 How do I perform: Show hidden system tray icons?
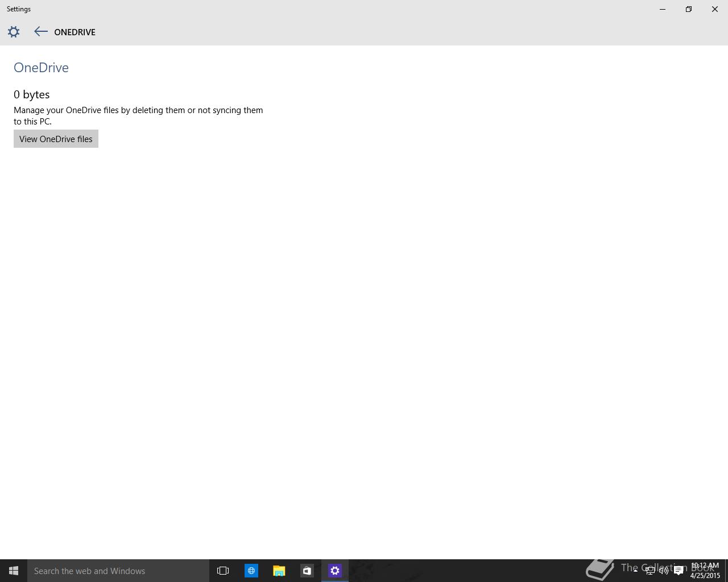coord(635,571)
